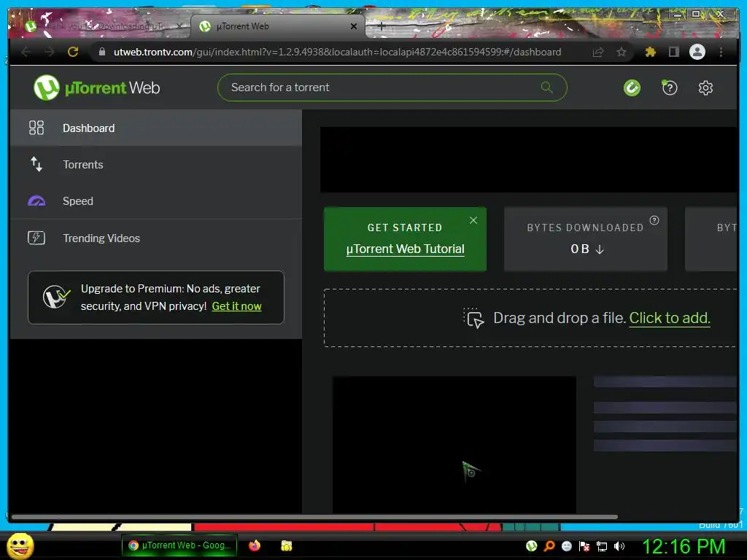The height and width of the screenshot is (560, 747).
Task: Click Bytes Downloaded info question icon
Action: (x=654, y=220)
